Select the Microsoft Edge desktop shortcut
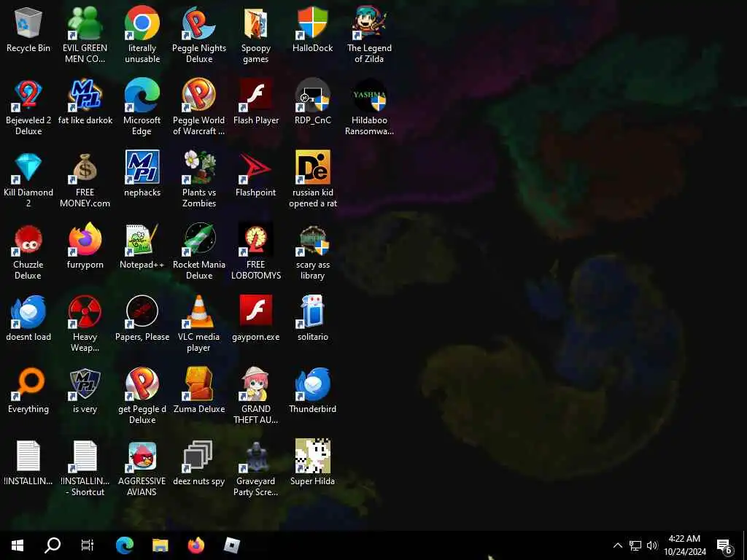The image size is (747, 560). click(x=142, y=107)
